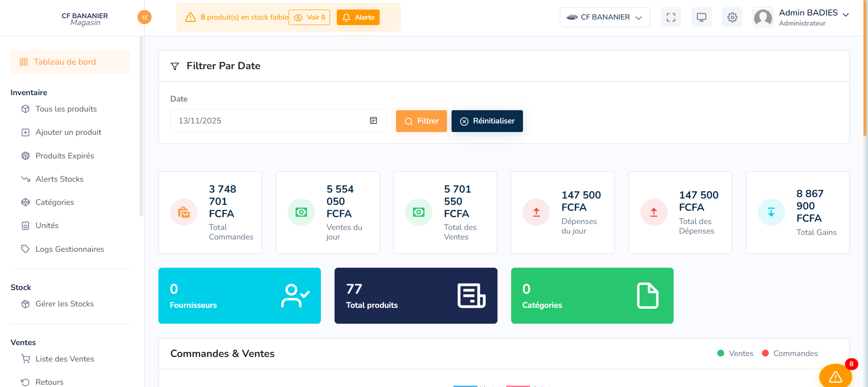Click the Réinitialiser button
Image resolution: width=868 pixels, height=387 pixels.
tap(487, 121)
